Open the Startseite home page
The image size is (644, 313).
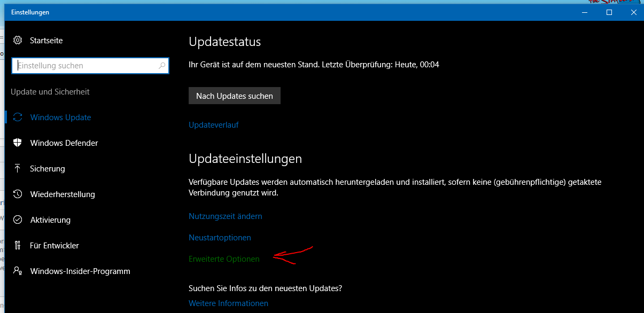(46, 41)
